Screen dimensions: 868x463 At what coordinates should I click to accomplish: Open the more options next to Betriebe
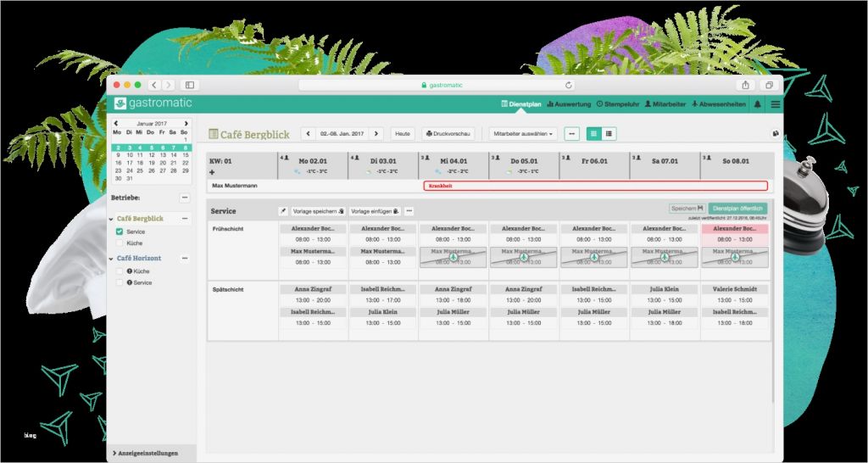pyautogui.click(x=185, y=198)
